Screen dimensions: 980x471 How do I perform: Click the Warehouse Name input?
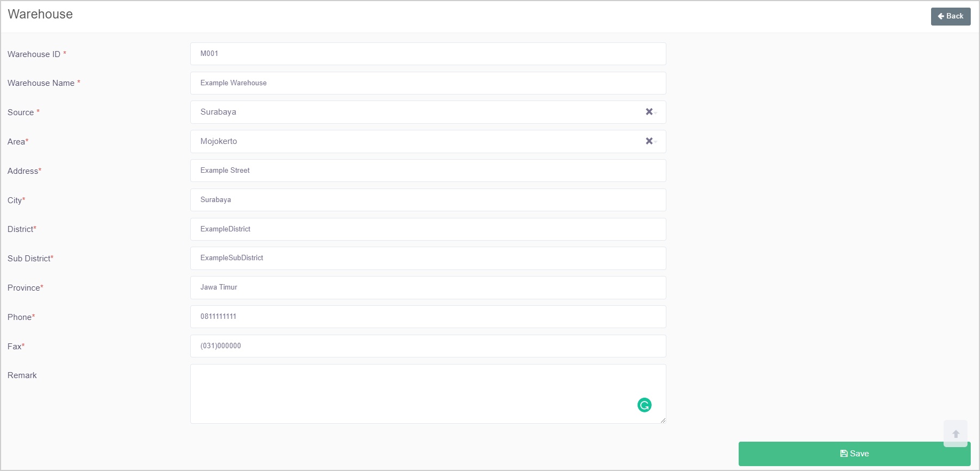click(428, 83)
